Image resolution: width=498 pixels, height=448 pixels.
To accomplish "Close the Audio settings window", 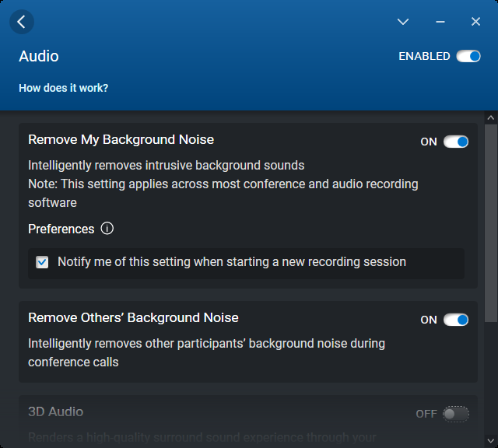I will click(476, 22).
